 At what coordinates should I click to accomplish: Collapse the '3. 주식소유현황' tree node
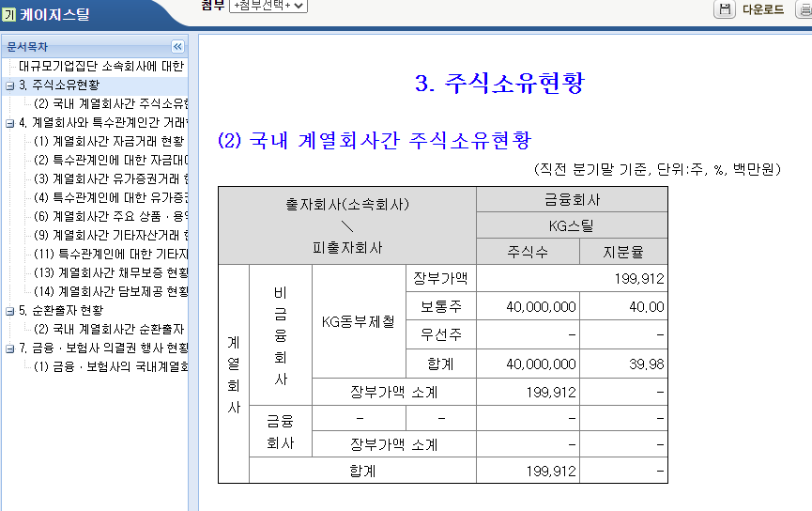coord(9,86)
